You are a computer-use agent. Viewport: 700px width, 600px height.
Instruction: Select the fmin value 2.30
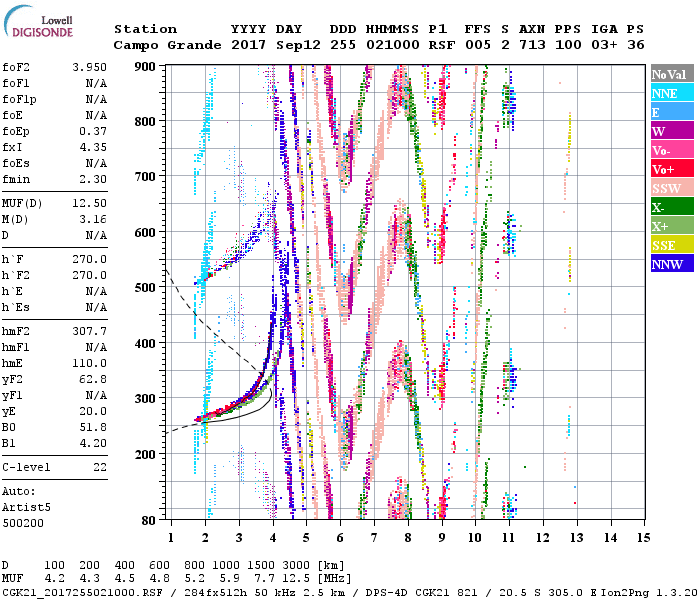click(x=92, y=179)
